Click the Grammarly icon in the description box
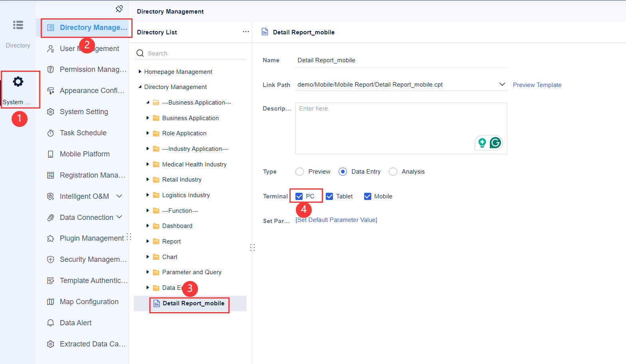 click(x=495, y=142)
